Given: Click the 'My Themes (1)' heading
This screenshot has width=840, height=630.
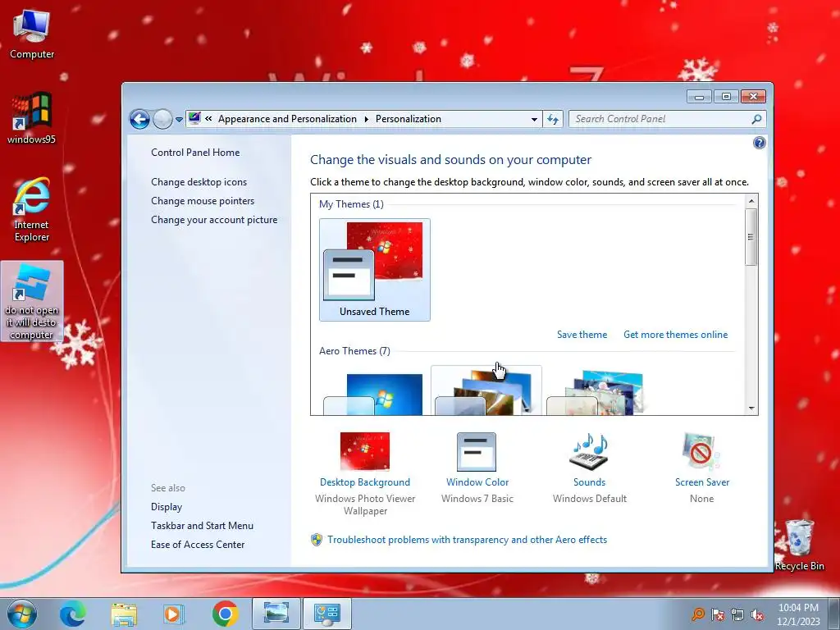Looking at the screenshot, I should [x=351, y=204].
